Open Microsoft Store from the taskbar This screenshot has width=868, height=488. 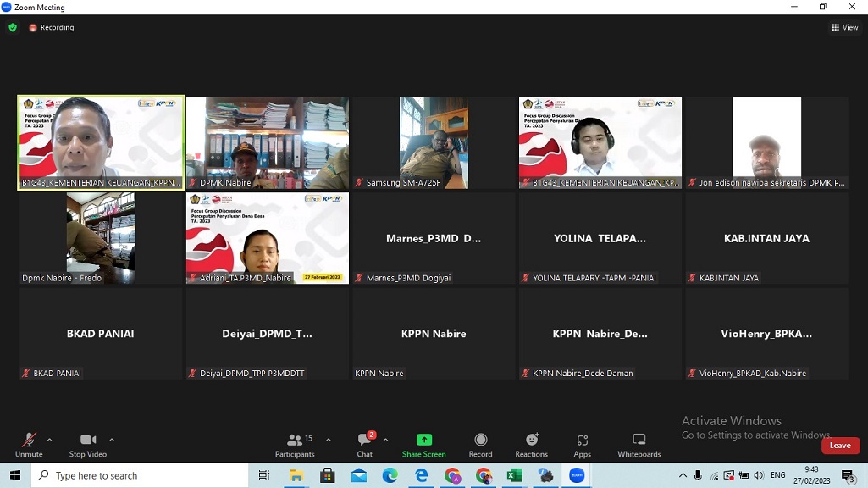[328, 475]
